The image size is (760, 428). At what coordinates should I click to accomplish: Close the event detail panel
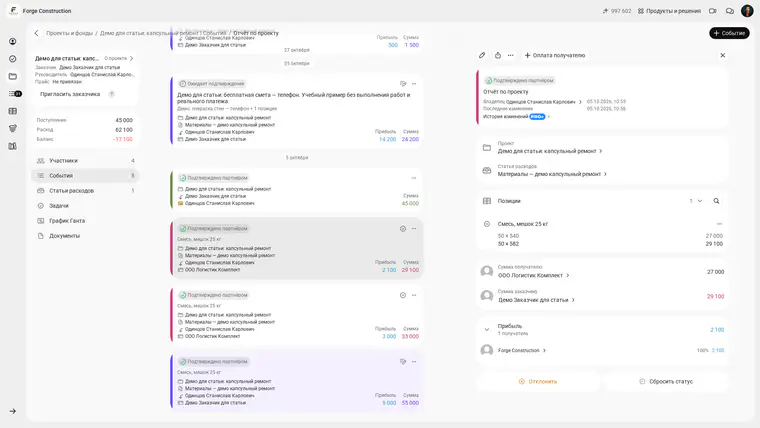point(723,55)
